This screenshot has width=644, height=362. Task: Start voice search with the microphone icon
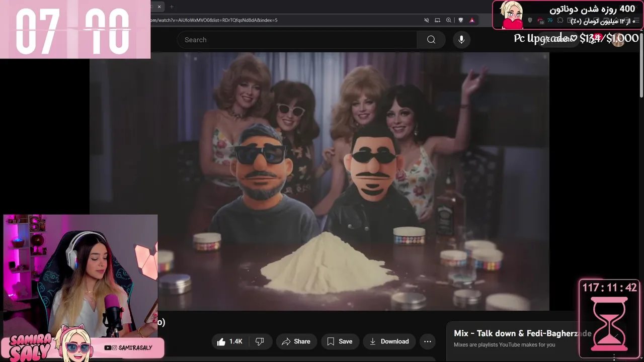point(461,40)
